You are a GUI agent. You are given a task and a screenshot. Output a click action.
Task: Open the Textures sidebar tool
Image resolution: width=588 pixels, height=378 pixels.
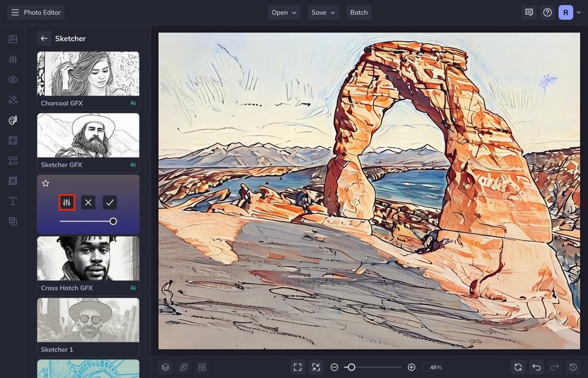[x=12, y=181]
